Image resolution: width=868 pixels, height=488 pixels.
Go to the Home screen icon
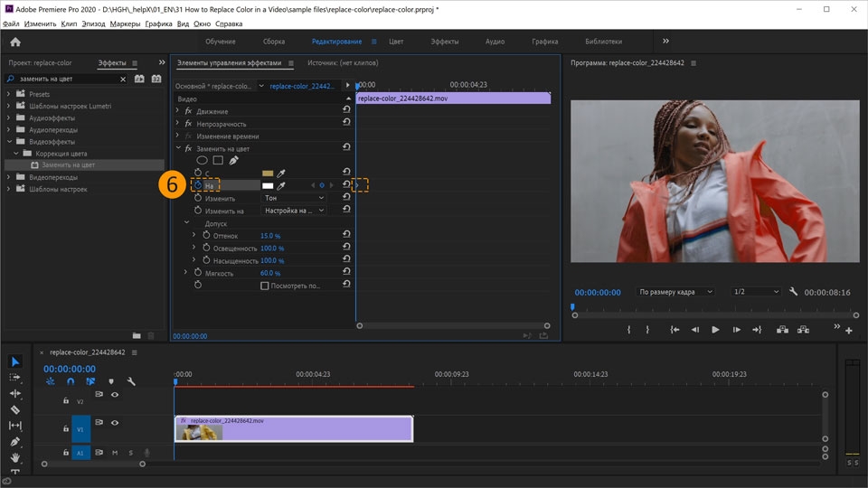click(15, 42)
